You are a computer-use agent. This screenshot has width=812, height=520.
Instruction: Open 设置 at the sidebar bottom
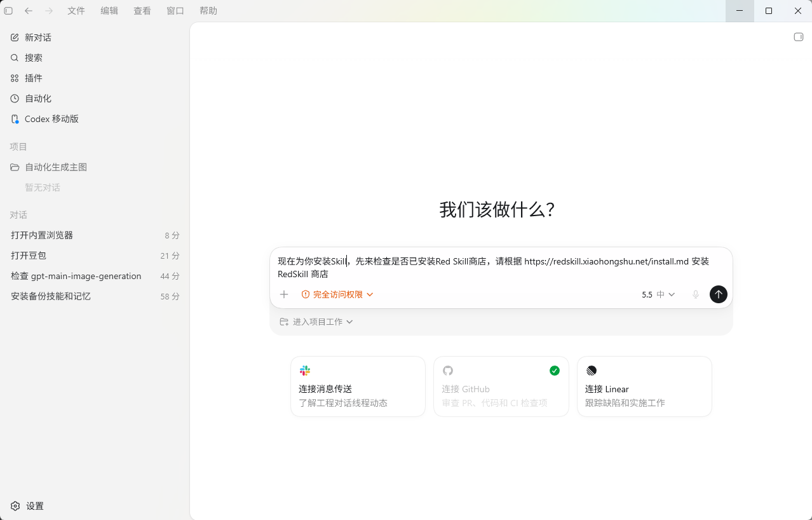(95, 506)
